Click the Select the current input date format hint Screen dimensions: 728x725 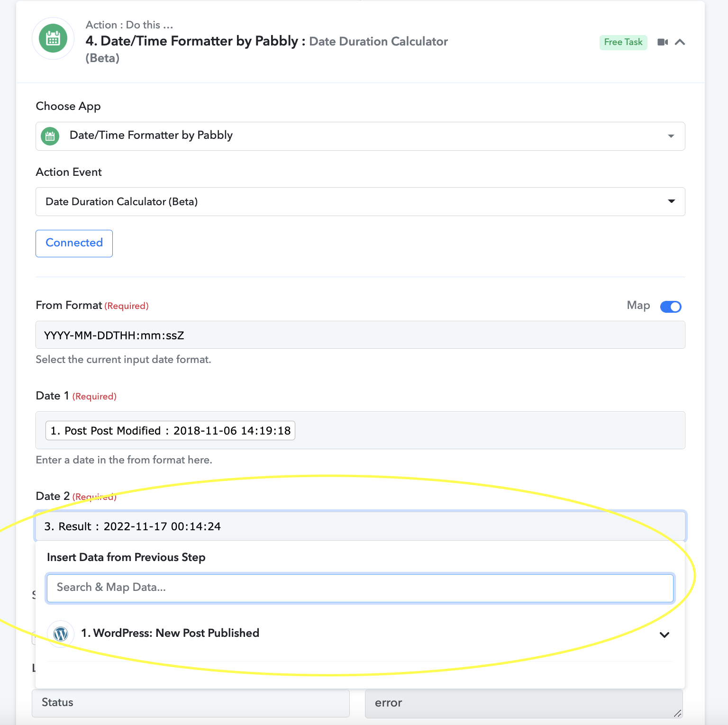[x=124, y=360]
